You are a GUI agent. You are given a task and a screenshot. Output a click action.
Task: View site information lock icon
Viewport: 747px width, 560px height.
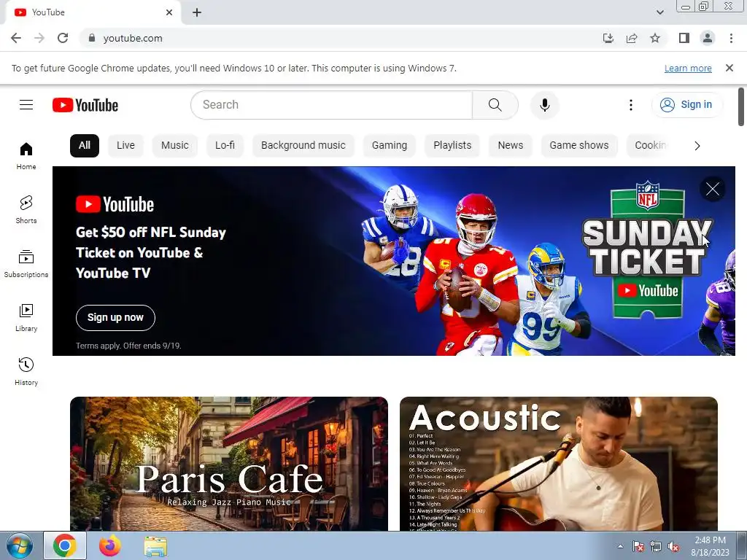point(92,38)
